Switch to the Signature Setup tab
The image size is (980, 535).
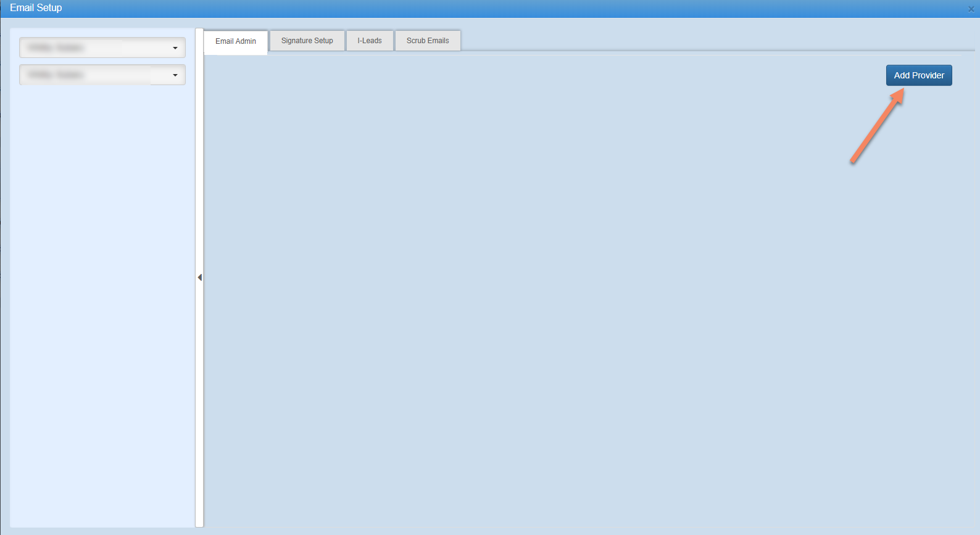coord(307,41)
